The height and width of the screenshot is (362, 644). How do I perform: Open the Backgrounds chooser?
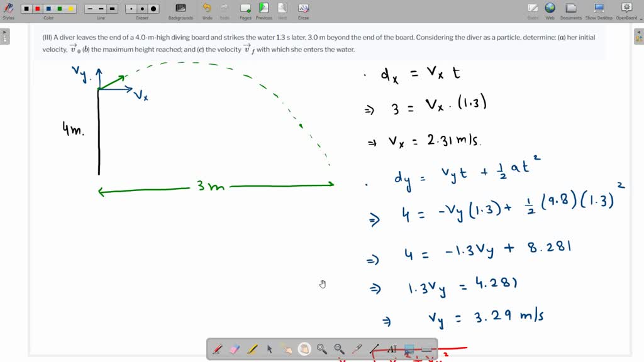point(180,9)
